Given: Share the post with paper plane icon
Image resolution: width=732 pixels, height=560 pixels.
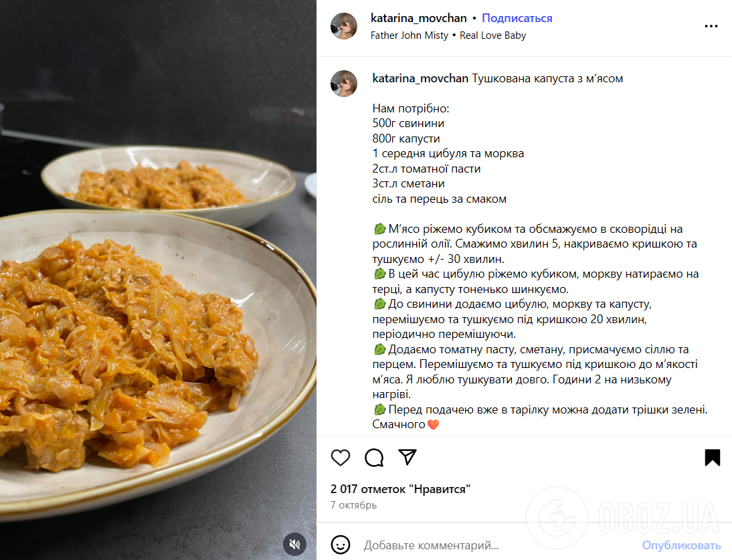Looking at the screenshot, I should [x=407, y=458].
